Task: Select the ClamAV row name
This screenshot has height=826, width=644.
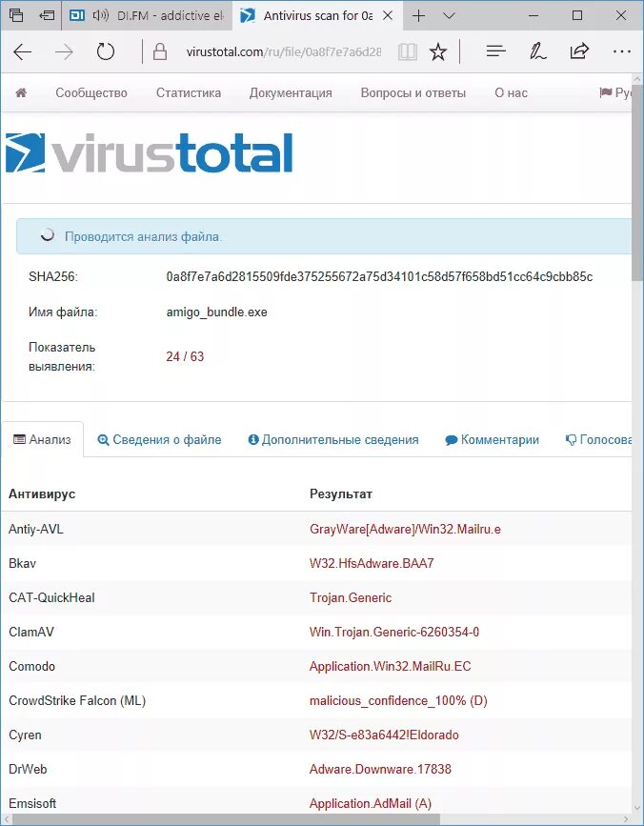Action: coord(31,632)
